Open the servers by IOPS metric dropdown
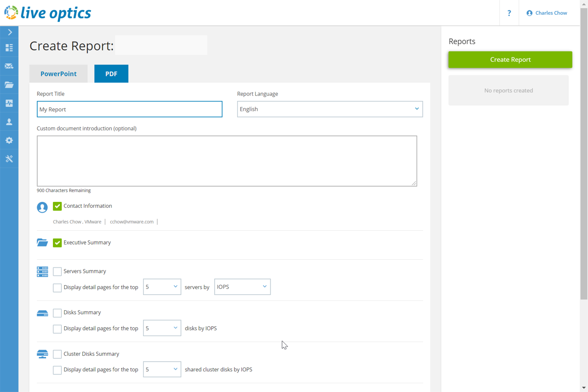The width and height of the screenshot is (588, 392). coord(243,287)
